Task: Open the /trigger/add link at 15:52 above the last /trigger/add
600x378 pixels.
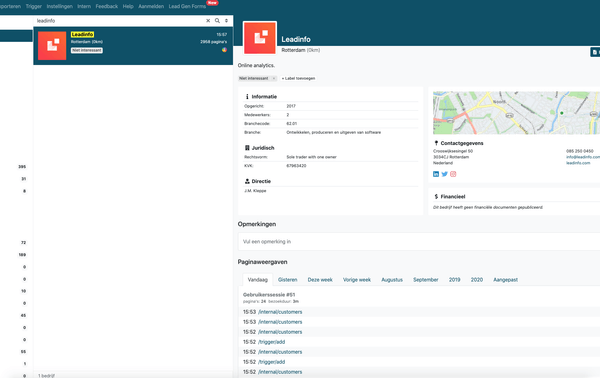Action: point(272,342)
